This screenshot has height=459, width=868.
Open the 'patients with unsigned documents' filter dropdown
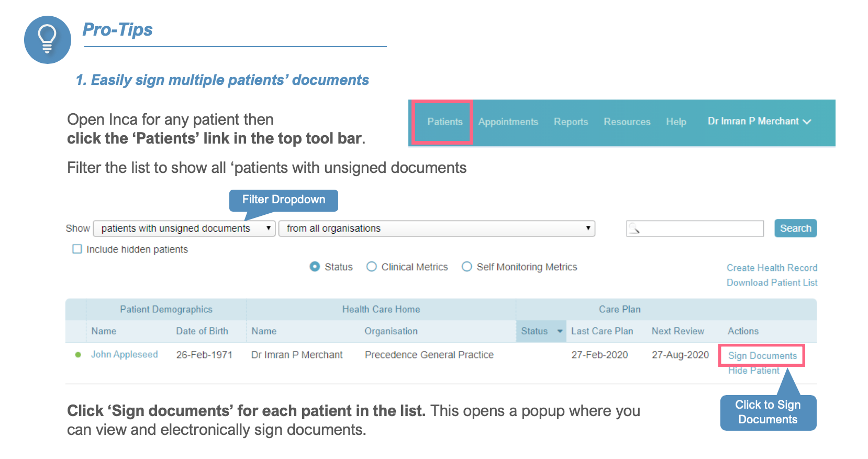click(184, 228)
